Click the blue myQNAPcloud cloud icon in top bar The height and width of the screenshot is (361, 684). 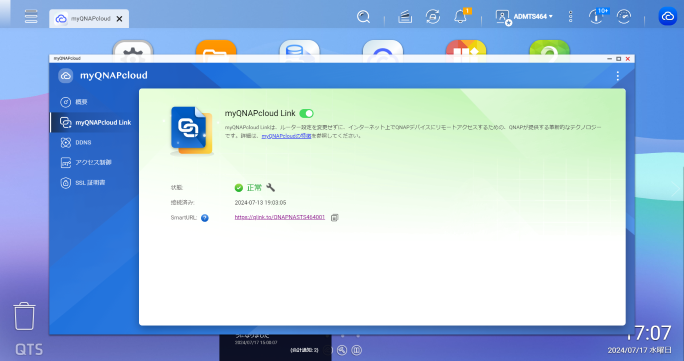(x=667, y=17)
